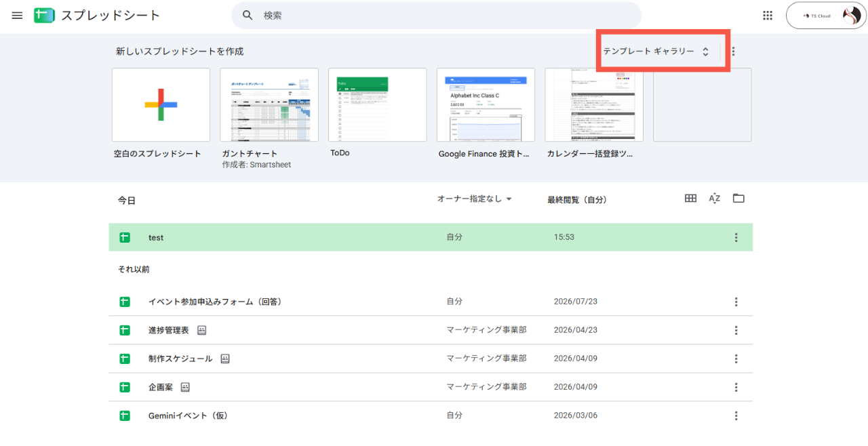Open the 制作スケジュール spreadsheet

point(431,359)
